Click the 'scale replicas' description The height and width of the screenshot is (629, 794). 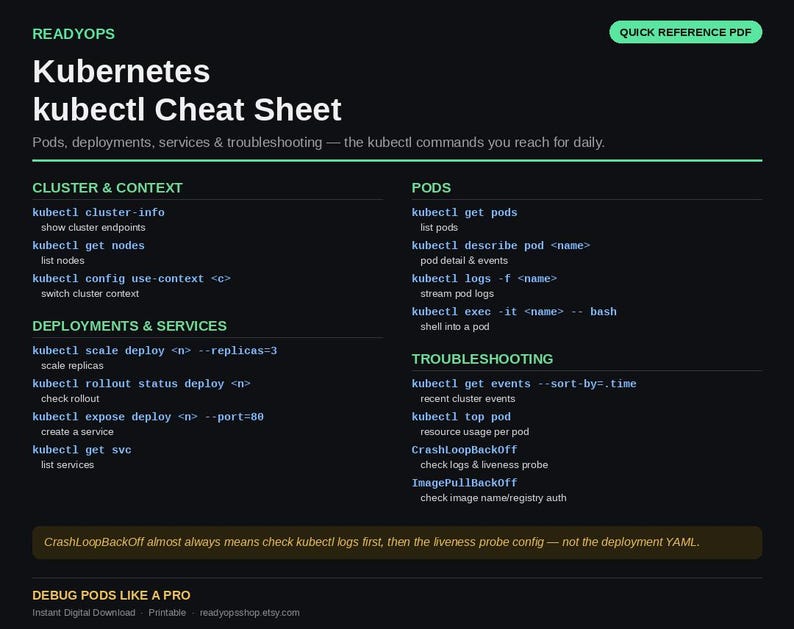tap(72, 366)
